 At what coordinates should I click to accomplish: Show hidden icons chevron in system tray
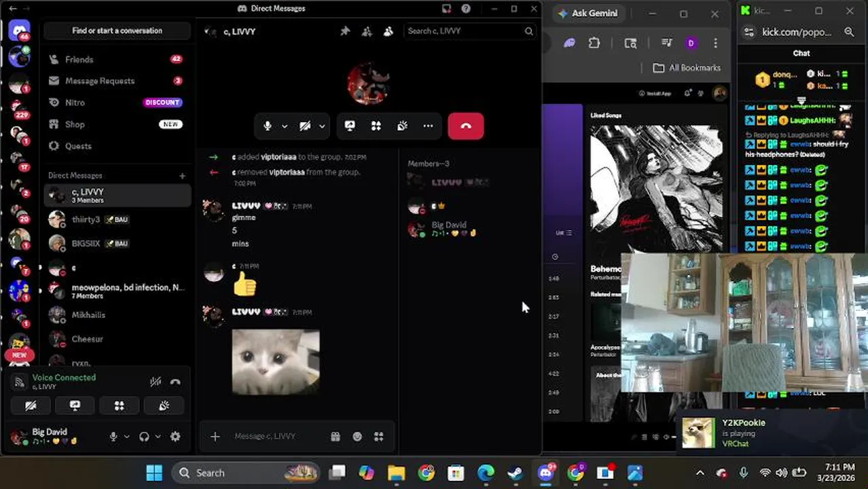point(700,473)
